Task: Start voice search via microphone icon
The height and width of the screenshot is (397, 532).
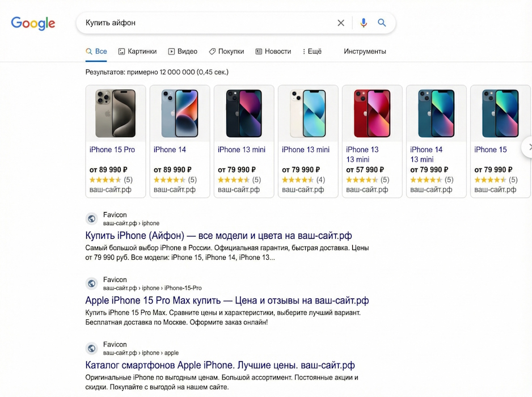Action: pos(364,23)
